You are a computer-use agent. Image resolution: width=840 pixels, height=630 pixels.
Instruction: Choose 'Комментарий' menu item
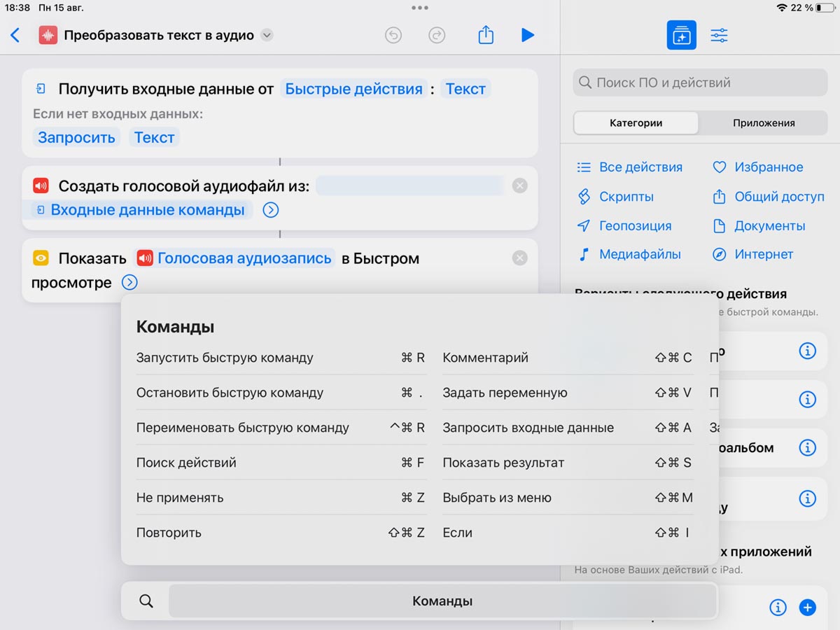tap(568, 358)
